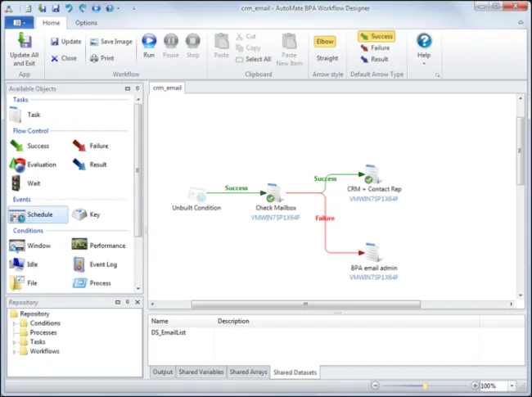
Task: Open the application menu button
Action: [19, 23]
